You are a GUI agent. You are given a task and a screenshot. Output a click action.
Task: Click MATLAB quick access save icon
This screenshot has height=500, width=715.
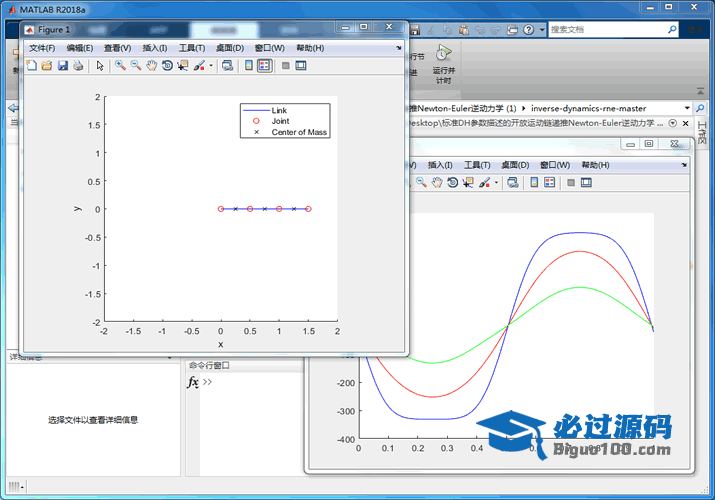pos(415,30)
